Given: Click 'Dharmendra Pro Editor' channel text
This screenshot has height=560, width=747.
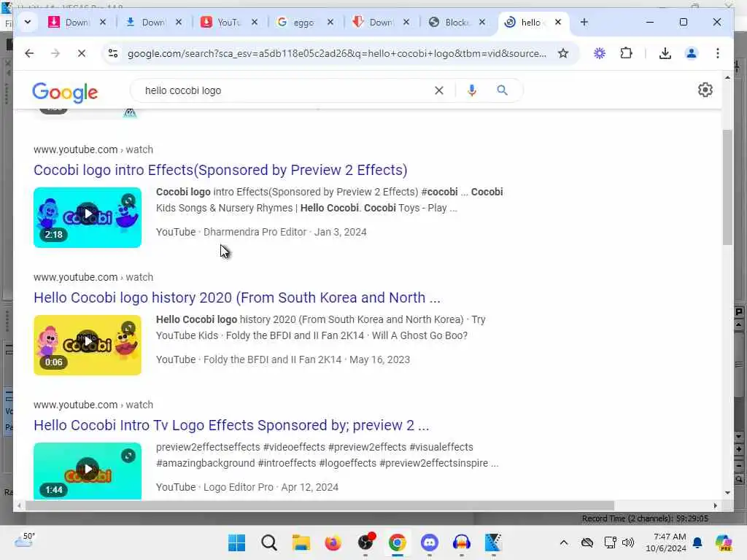Looking at the screenshot, I should (255, 232).
